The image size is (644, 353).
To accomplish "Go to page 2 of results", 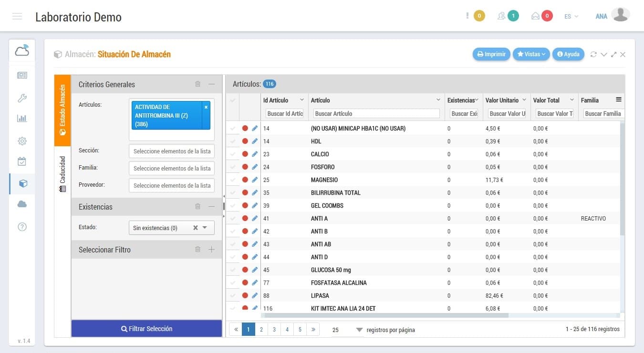I will point(261,329).
